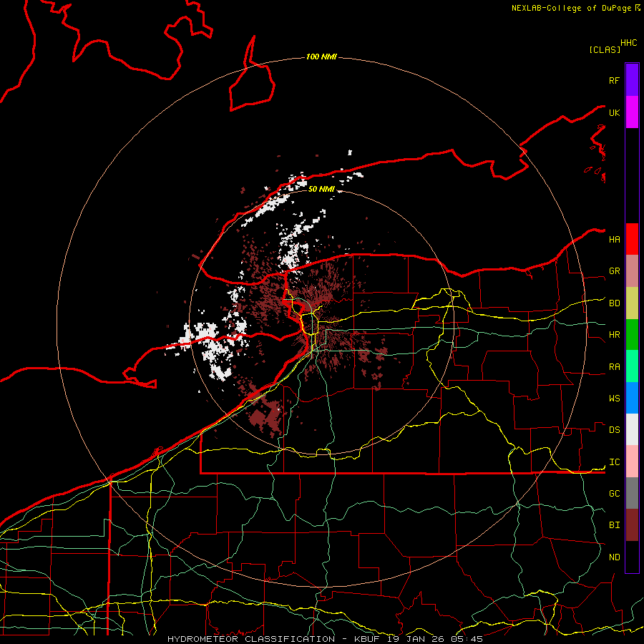Click the WS blue legend swatch
644x644 pixels.
coord(632,398)
